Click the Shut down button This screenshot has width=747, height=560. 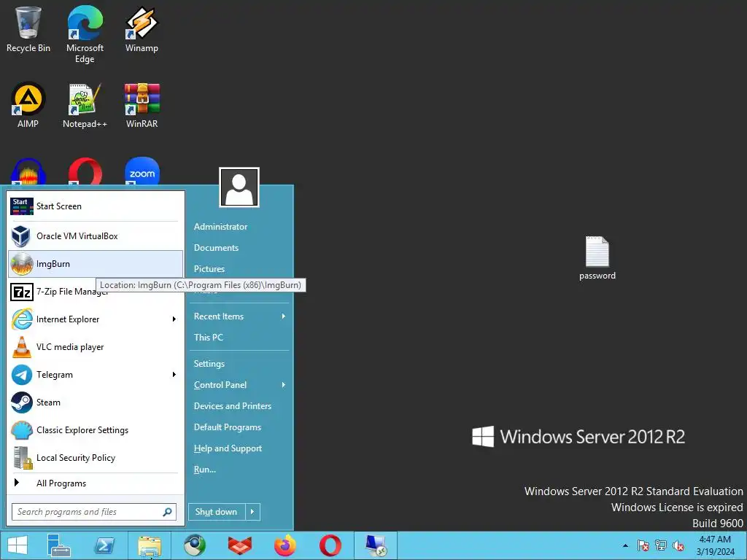click(217, 512)
